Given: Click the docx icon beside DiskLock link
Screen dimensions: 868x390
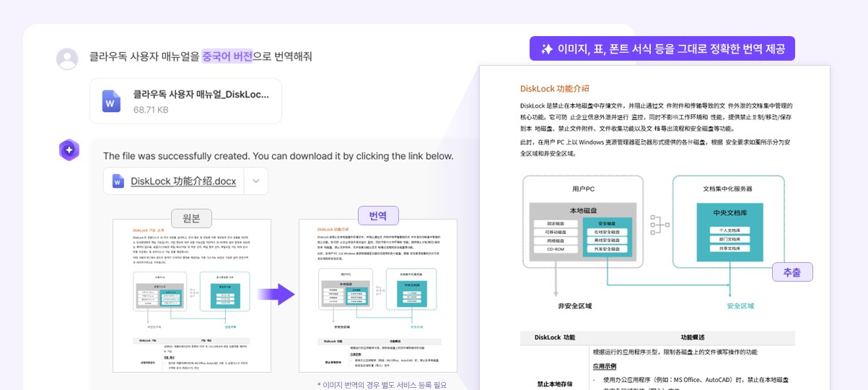Looking at the screenshot, I should pyautogui.click(x=118, y=181).
